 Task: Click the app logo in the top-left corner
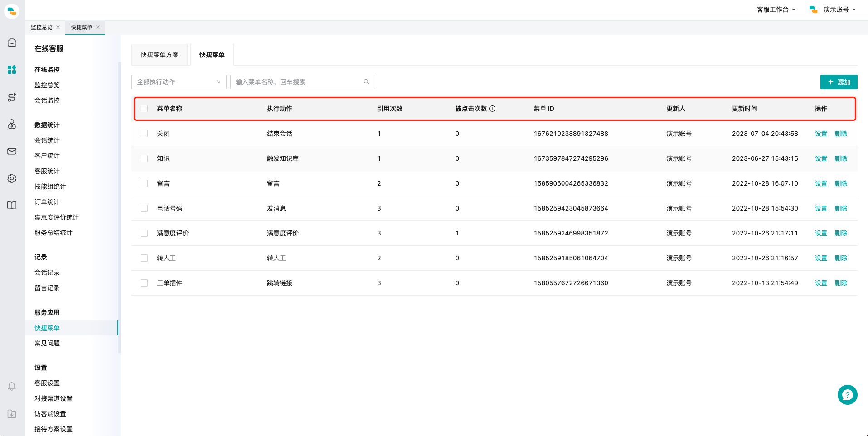tap(12, 11)
